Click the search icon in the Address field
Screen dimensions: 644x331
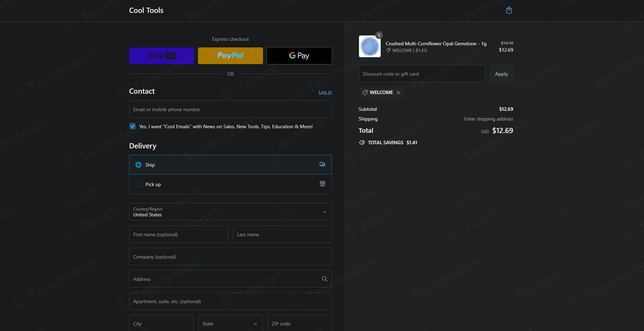[x=324, y=279]
